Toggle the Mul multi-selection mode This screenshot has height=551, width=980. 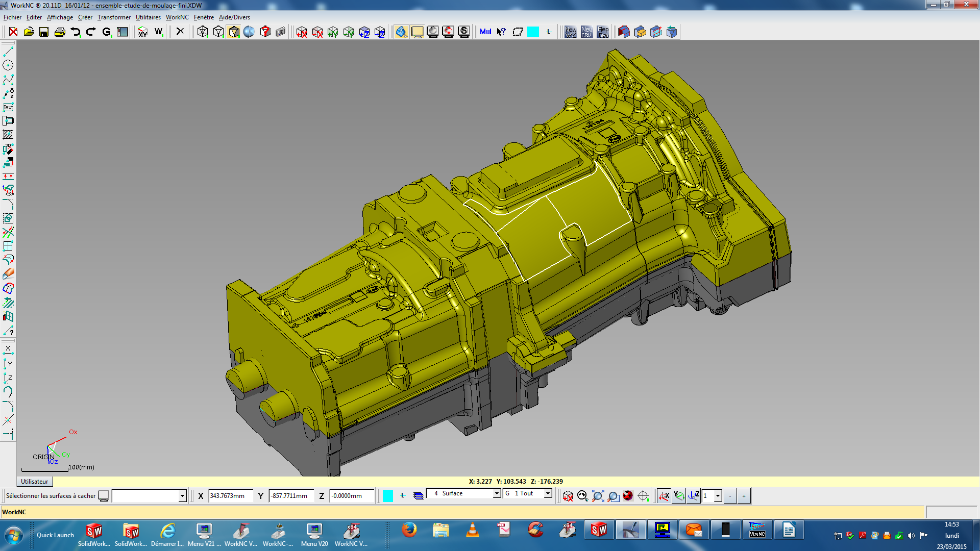pos(485,32)
